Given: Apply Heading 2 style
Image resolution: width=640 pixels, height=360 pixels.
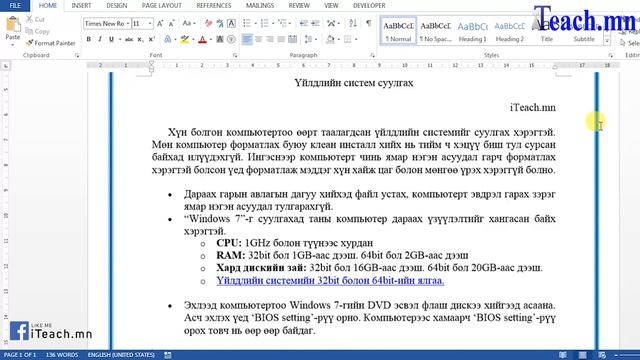Looking at the screenshot, I should [509, 31].
